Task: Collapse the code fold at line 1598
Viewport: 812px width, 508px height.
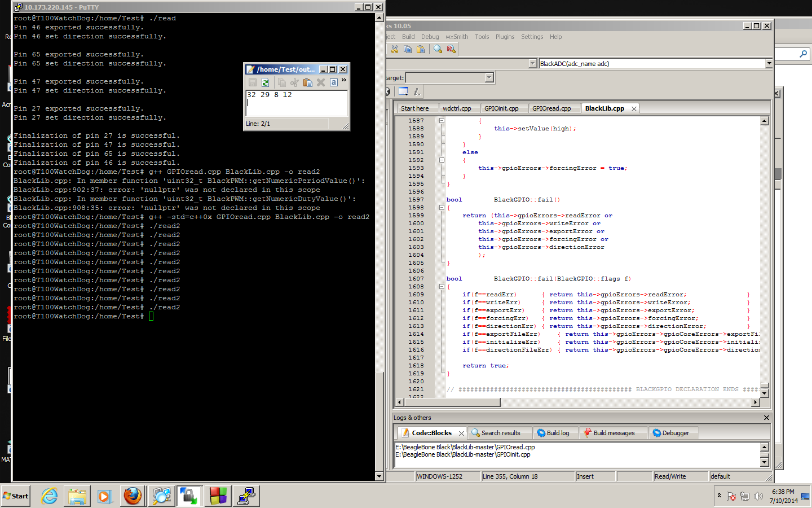Action: (x=442, y=208)
